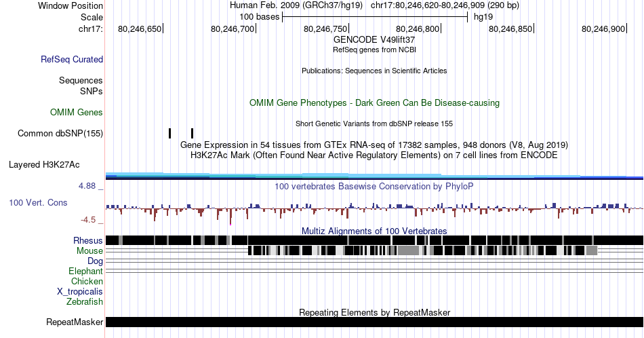Click the black RepeatMasker repeat element bar
The image size is (644, 338).
click(374, 322)
